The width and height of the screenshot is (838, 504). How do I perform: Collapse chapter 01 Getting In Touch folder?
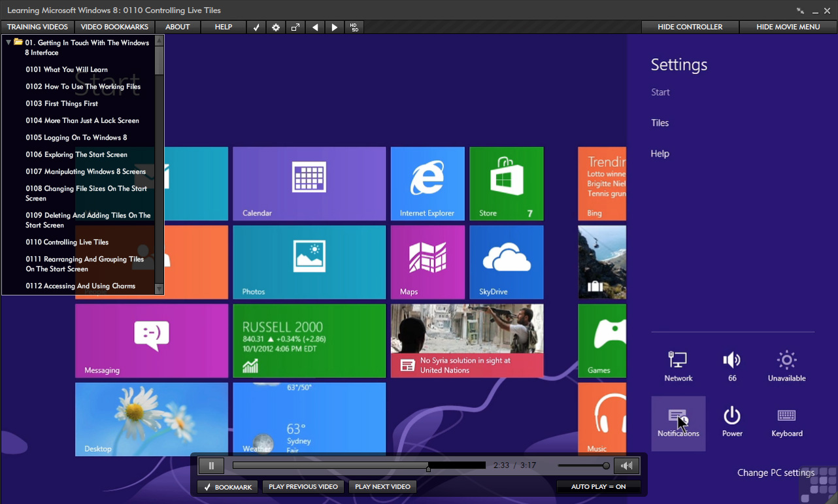(8, 42)
